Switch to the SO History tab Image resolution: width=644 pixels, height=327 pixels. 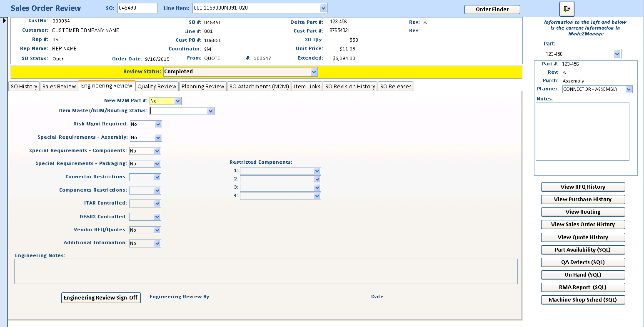tap(24, 86)
